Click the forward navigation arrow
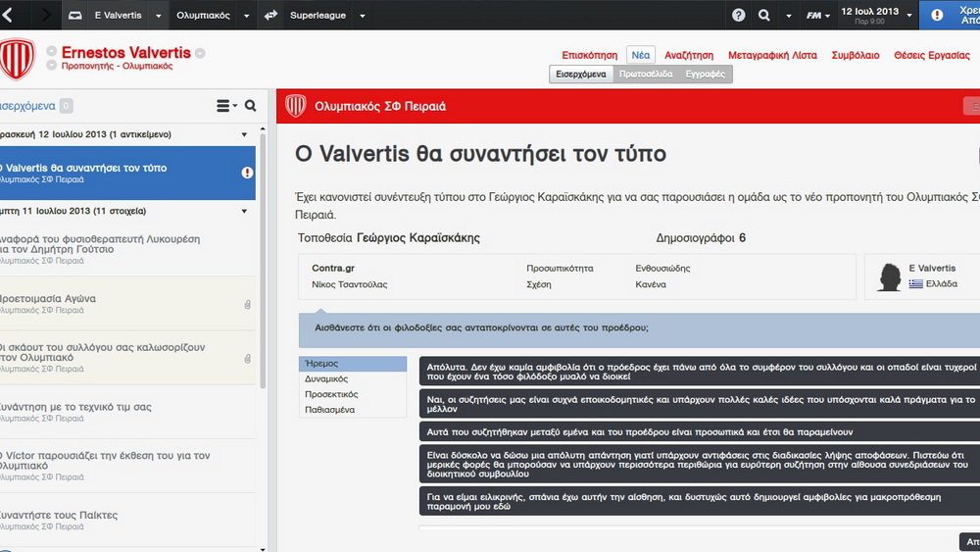 pos(44,15)
